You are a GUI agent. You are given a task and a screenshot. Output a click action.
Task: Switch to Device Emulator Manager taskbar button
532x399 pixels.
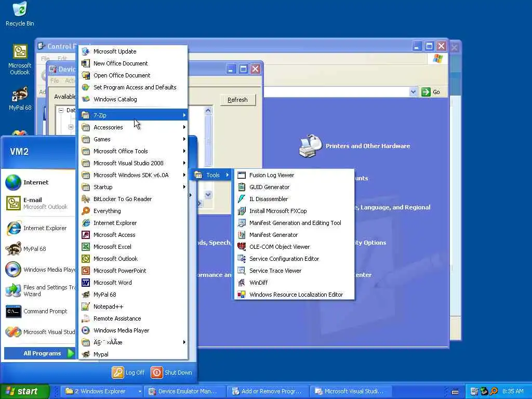coord(184,391)
